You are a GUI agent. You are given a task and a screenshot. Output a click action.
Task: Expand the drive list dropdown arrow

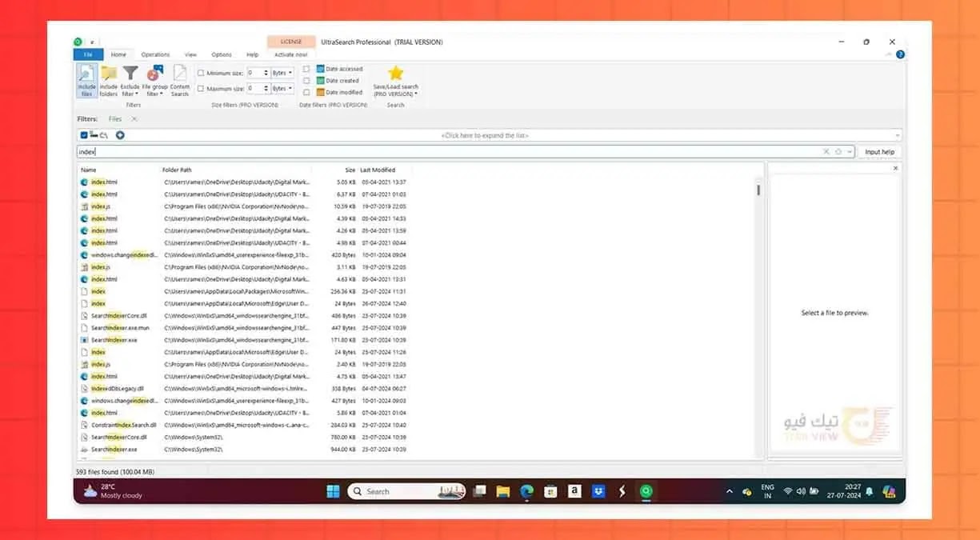[898, 135]
